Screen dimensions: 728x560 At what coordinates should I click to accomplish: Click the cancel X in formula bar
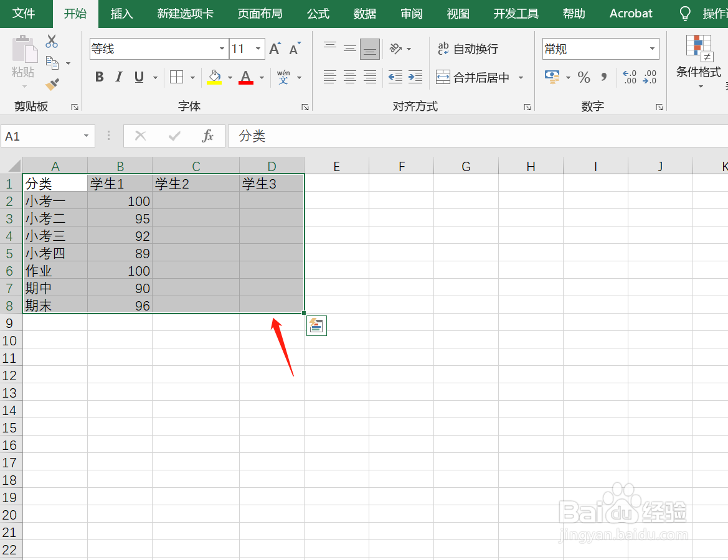[140, 136]
